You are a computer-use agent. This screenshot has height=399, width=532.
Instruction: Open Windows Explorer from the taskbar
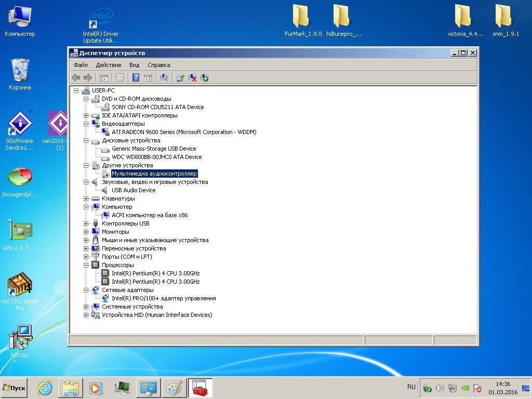click(x=71, y=388)
